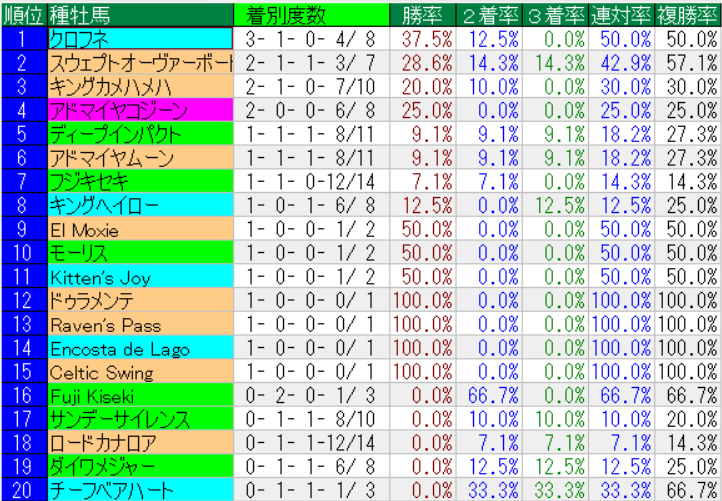Select the ディープインパクト sire cell
This screenshot has width=722, height=501.
tap(140, 134)
